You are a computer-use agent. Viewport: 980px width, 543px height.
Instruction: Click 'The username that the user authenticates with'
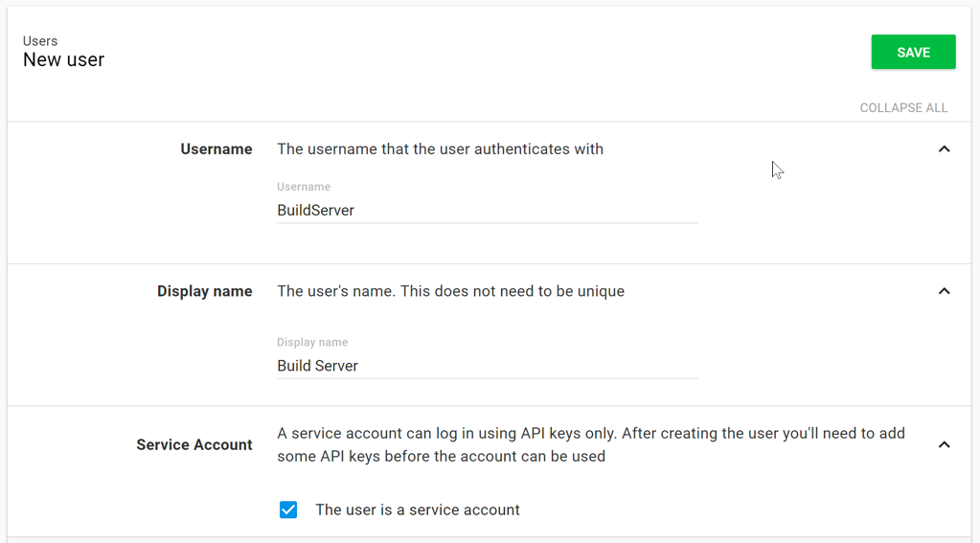pos(440,149)
